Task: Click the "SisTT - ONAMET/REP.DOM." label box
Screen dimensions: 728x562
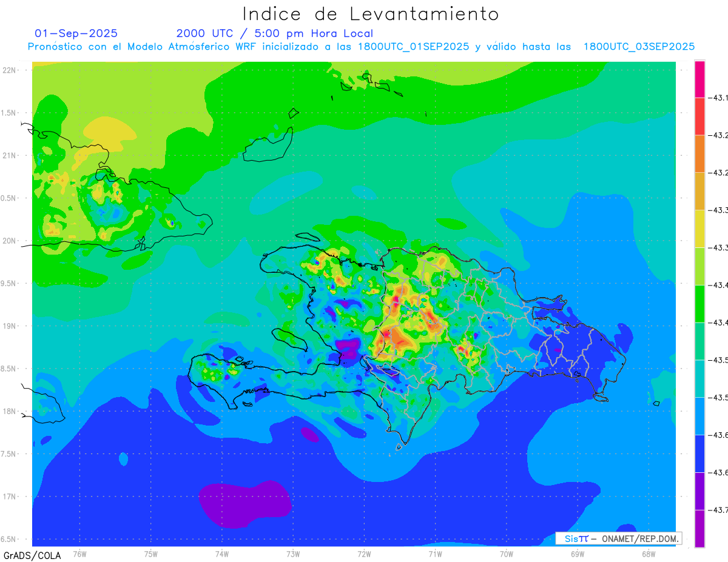Action: 619,538
